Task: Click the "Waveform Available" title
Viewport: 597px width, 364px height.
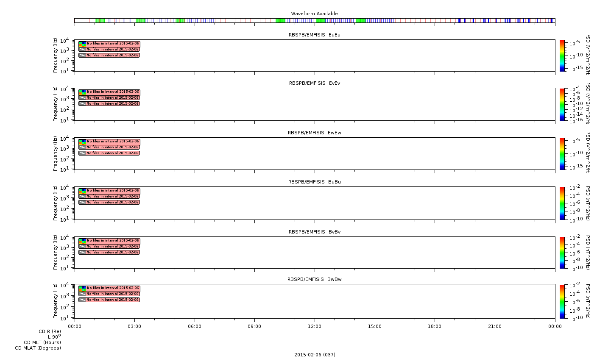Action: point(314,14)
